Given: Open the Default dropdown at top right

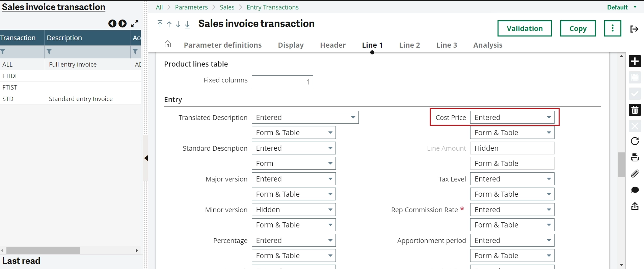Looking at the screenshot, I should 621,7.
